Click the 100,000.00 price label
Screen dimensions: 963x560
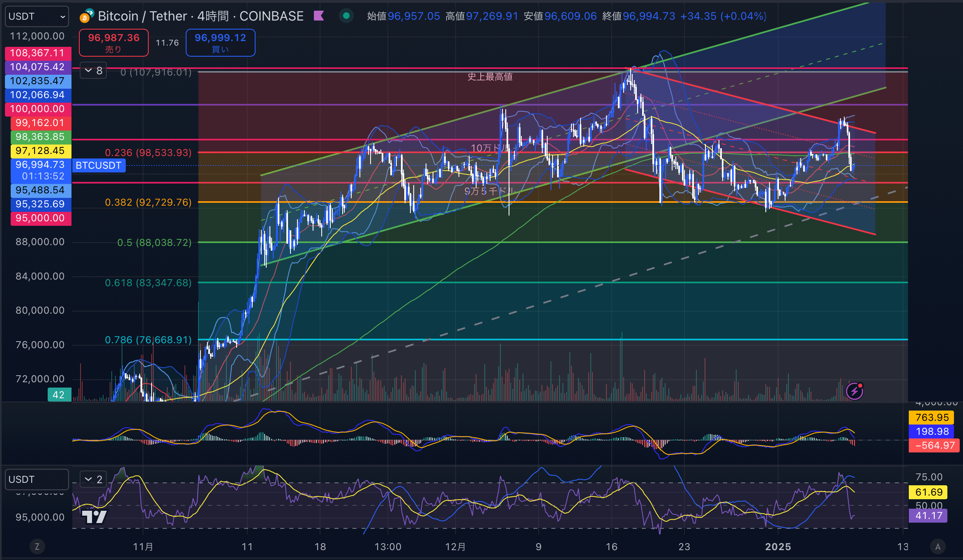38,109
